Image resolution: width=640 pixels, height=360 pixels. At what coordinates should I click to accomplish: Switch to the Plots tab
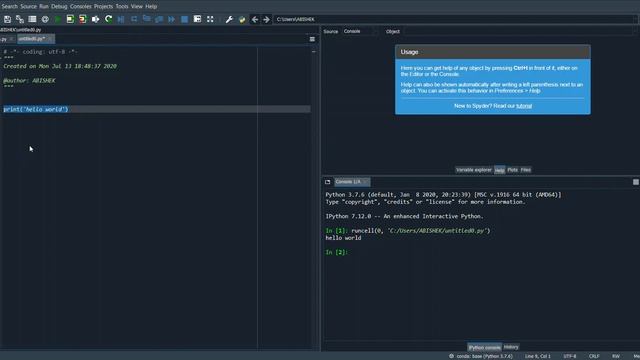pyautogui.click(x=513, y=170)
